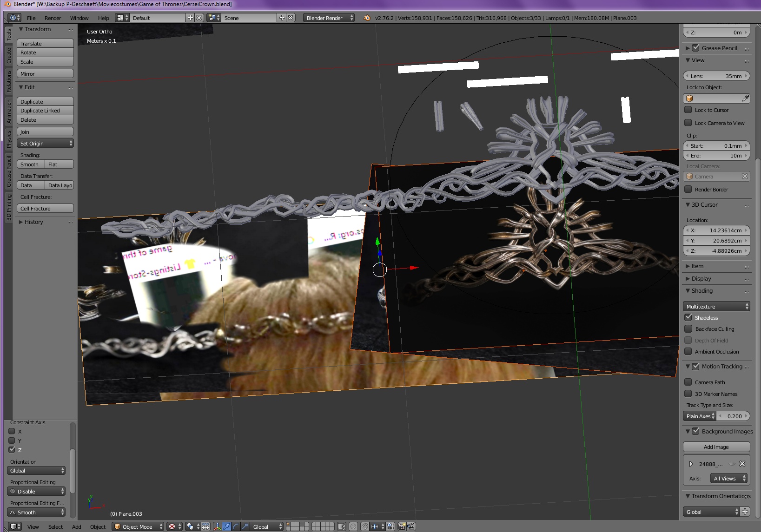
Task: Toggle the 3D manipulator widget icon
Action: pos(217,526)
